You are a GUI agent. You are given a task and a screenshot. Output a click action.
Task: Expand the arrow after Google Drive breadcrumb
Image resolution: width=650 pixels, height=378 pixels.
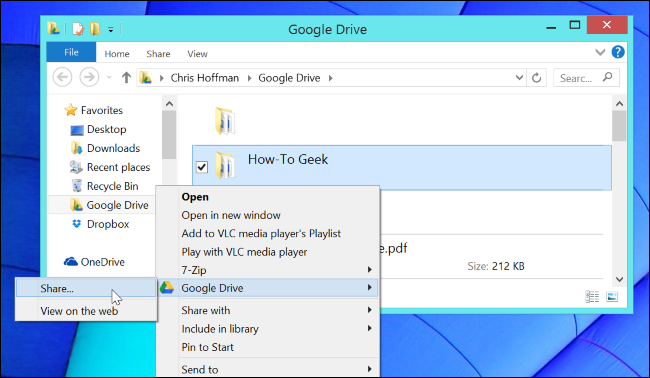(x=330, y=78)
